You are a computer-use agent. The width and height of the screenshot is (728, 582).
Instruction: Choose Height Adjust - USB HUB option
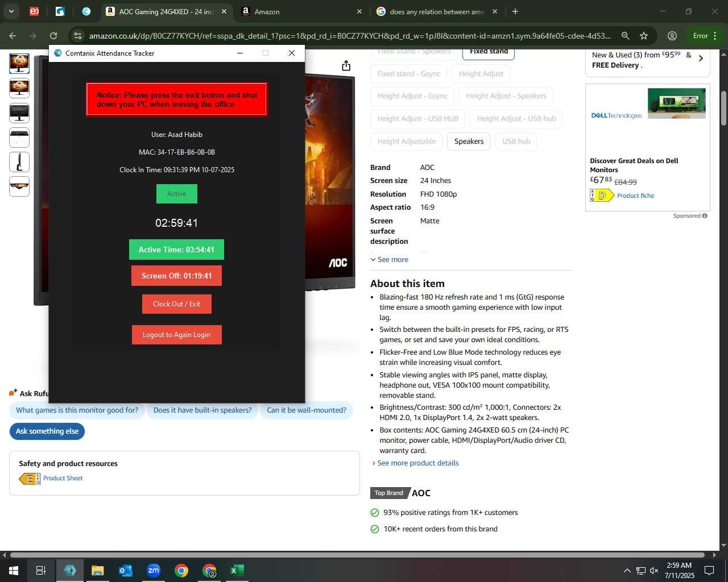[x=418, y=119]
